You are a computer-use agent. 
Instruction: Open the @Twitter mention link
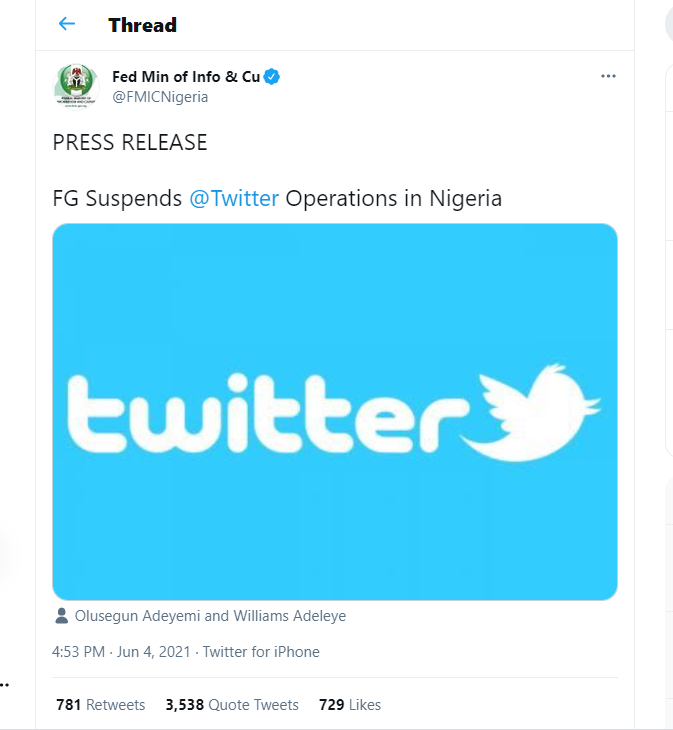pos(234,198)
